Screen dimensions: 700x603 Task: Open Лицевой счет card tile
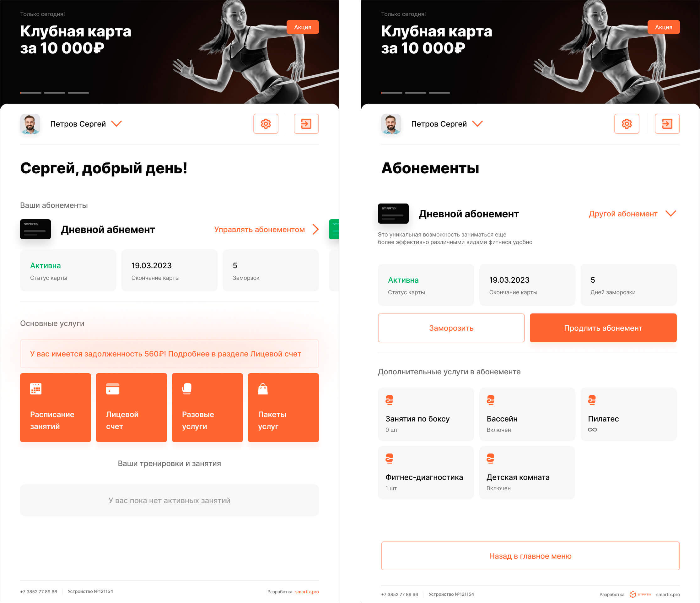point(132,407)
